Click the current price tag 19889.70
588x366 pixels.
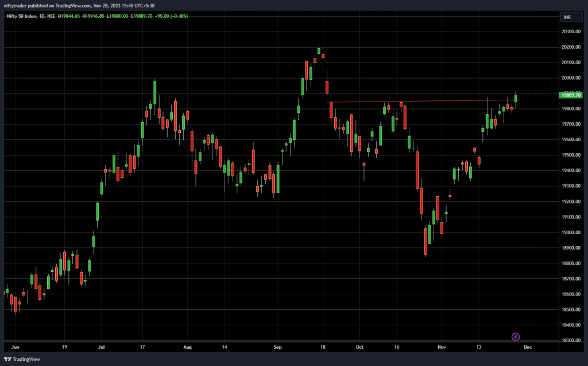[x=571, y=95]
